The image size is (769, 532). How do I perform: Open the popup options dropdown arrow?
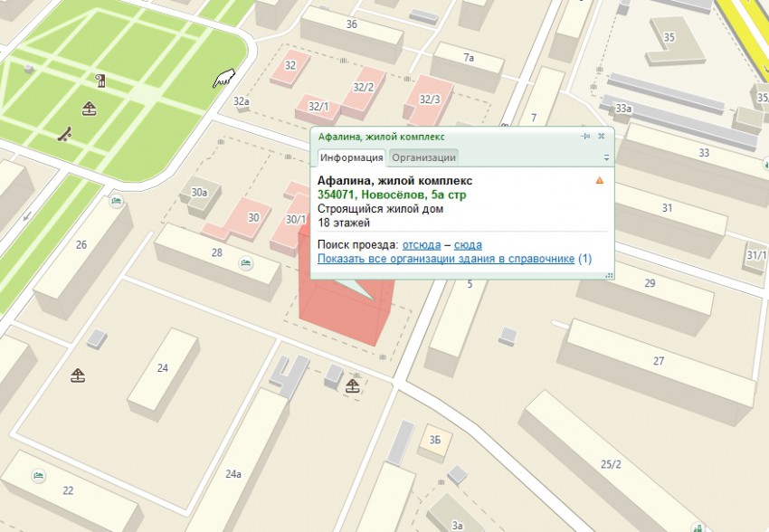(606, 157)
